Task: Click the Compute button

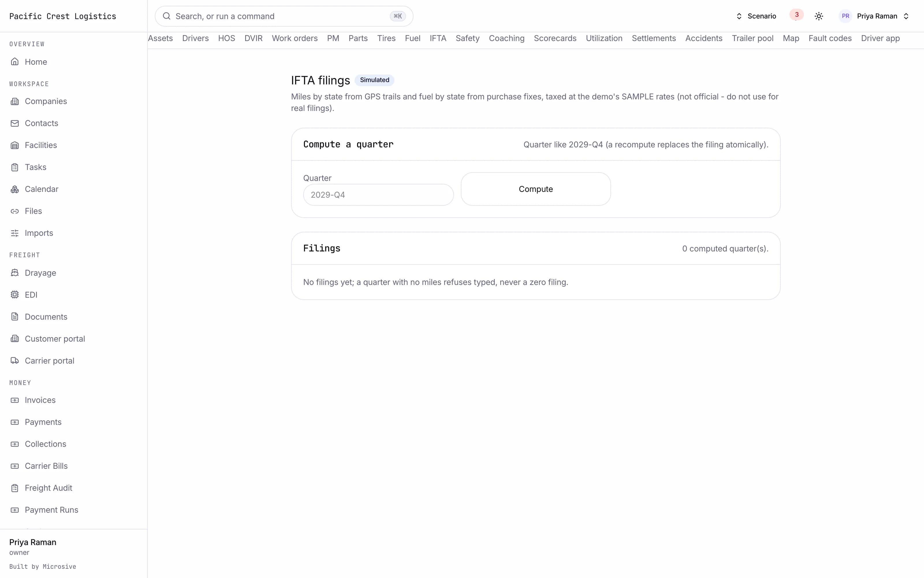Action: click(x=536, y=189)
